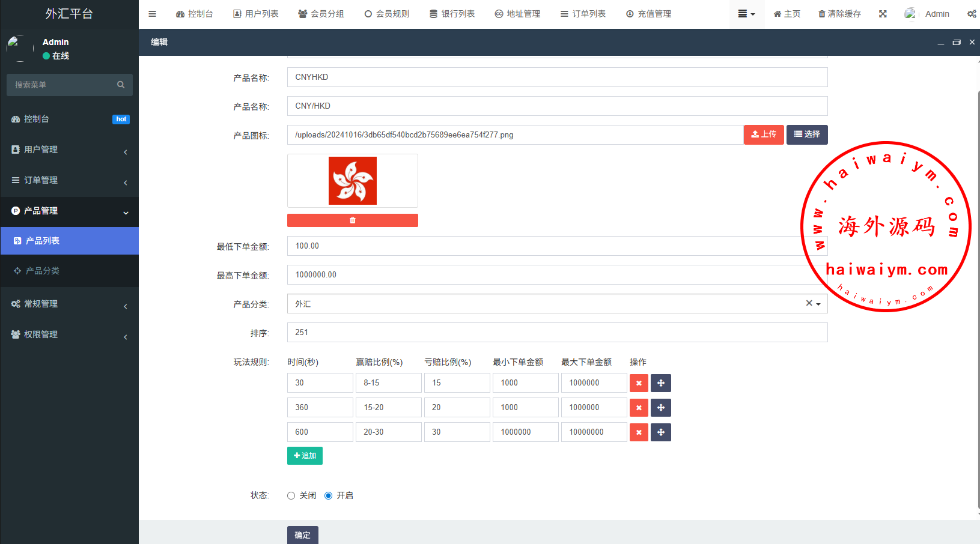The height and width of the screenshot is (544, 980).
Task: Click the Hong Kong flag thumbnail
Action: (353, 181)
